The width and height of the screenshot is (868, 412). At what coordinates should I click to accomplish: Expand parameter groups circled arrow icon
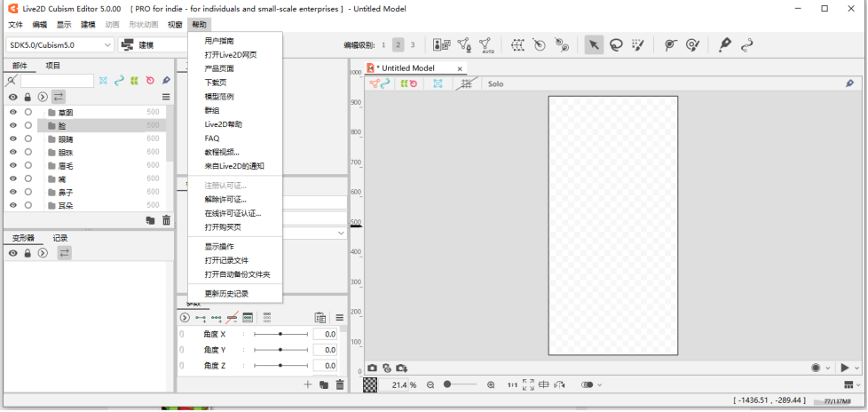pyautogui.click(x=185, y=317)
